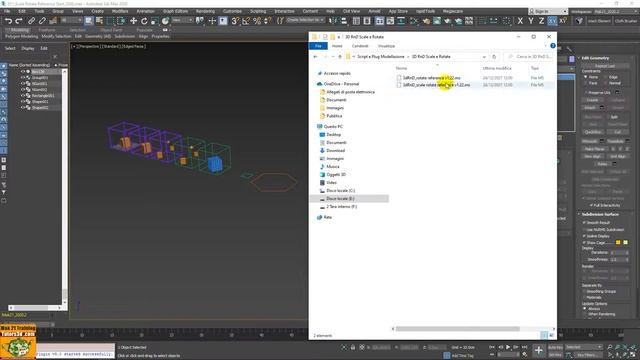Open the Explorer File tab
Image resolution: width=640 pixels, height=360 pixels.
(x=318, y=46)
